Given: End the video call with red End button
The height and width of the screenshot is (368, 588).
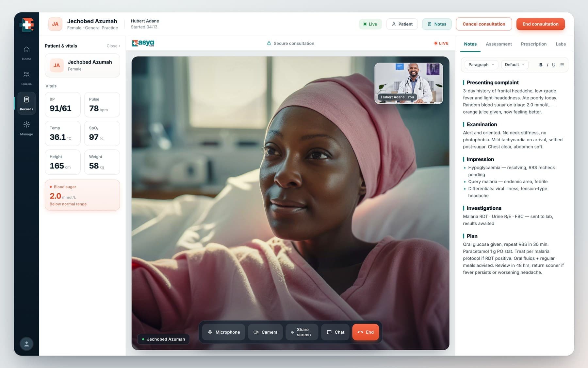Looking at the screenshot, I should click(366, 332).
